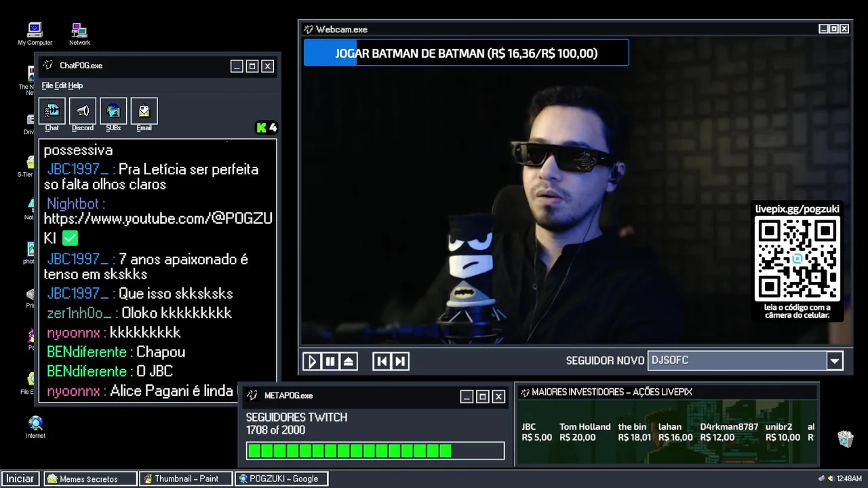Image resolution: width=868 pixels, height=488 pixels.
Task: Click '1708 of 2000' followers count text
Action: tap(275, 430)
